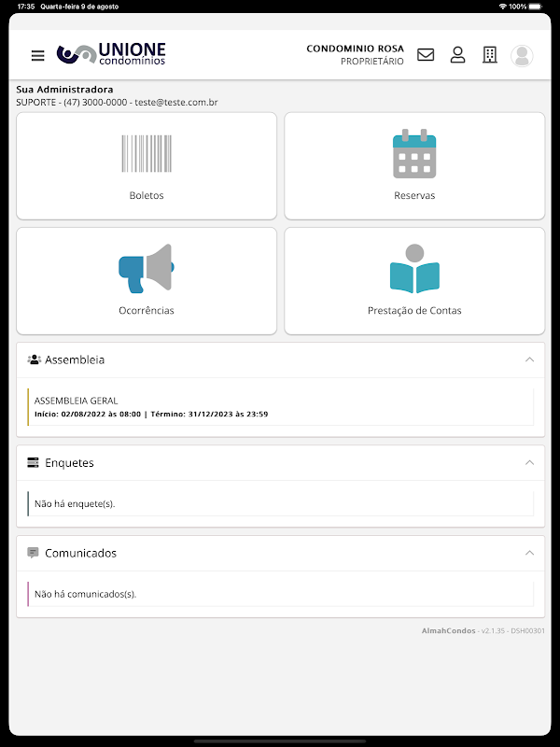Screen dimensions: 560x747
Task: Click the Não há enquete(s) row
Action: coord(281,503)
